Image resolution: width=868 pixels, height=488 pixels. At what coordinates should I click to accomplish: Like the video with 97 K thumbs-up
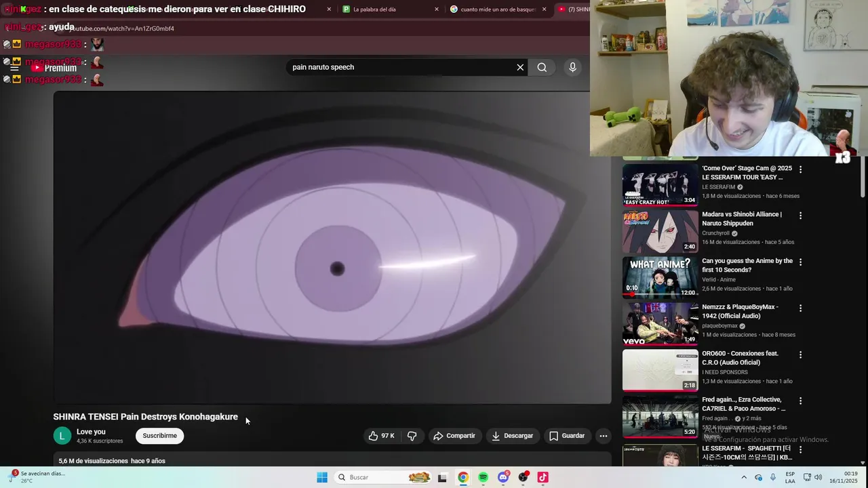tap(381, 436)
